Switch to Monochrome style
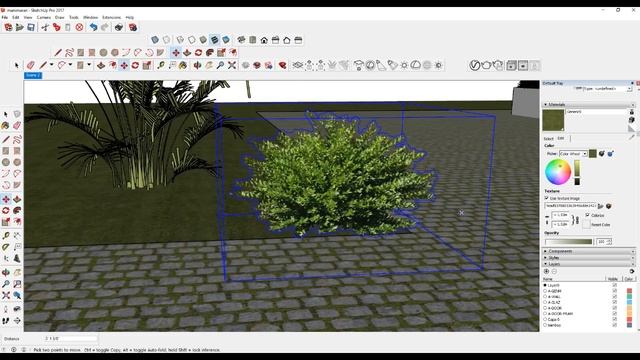The height and width of the screenshot is (360, 640). point(226,40)
